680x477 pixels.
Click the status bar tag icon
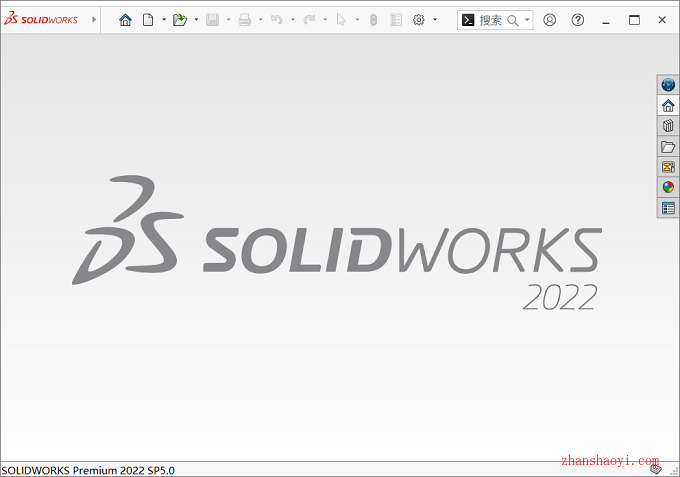click(x=656, y=469)
